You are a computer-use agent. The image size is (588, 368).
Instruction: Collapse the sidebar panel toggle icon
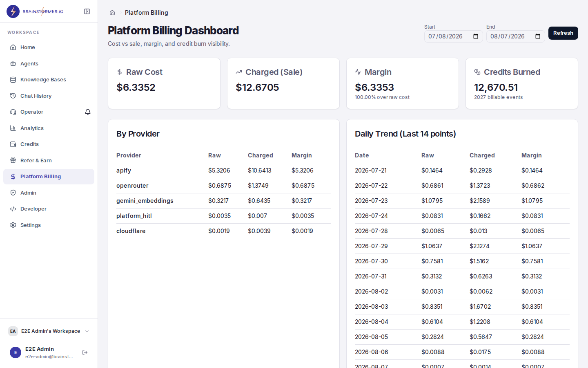point(87,11)
